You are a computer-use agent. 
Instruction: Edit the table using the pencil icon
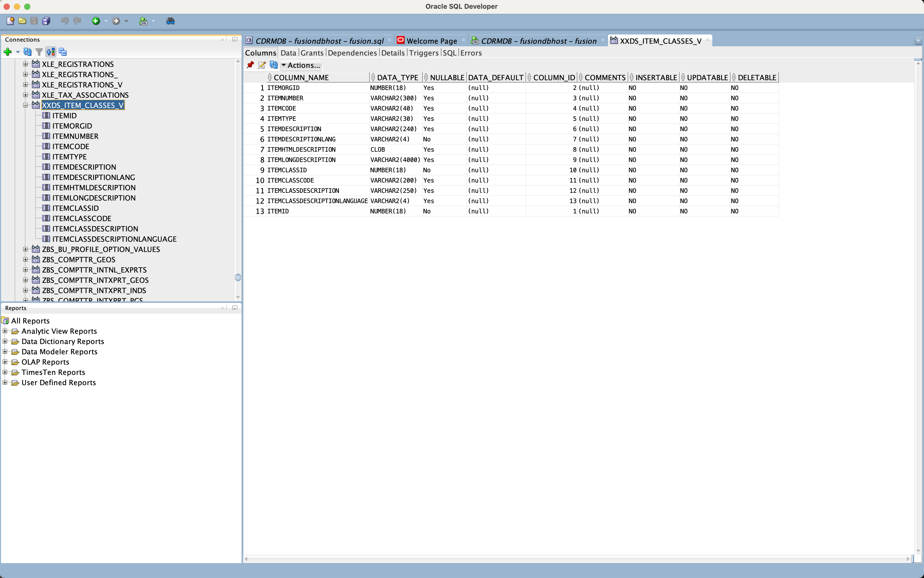pos(262,65)
